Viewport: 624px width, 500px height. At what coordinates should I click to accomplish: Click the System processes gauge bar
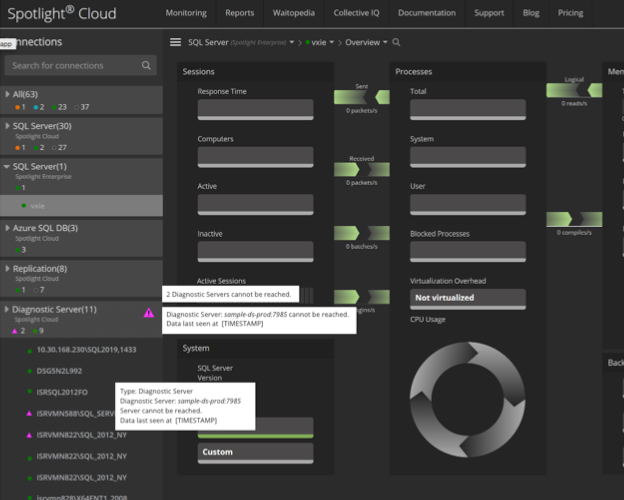[x=468, y=157]
